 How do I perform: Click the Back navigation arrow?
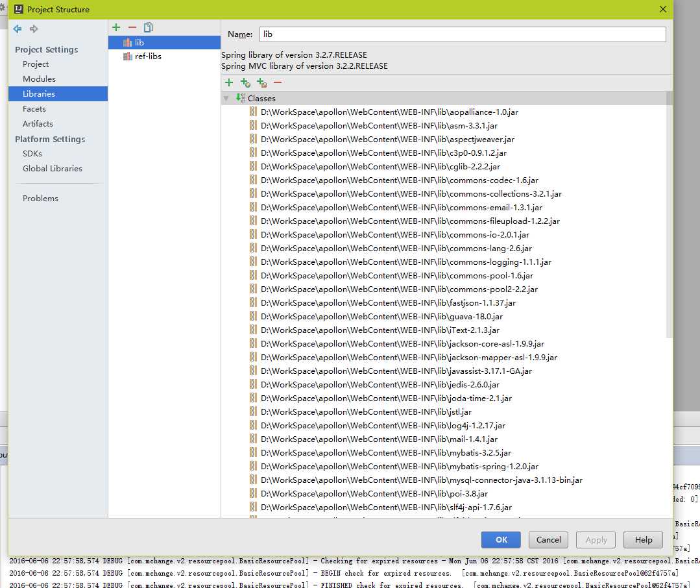click(x=18, y=29)
